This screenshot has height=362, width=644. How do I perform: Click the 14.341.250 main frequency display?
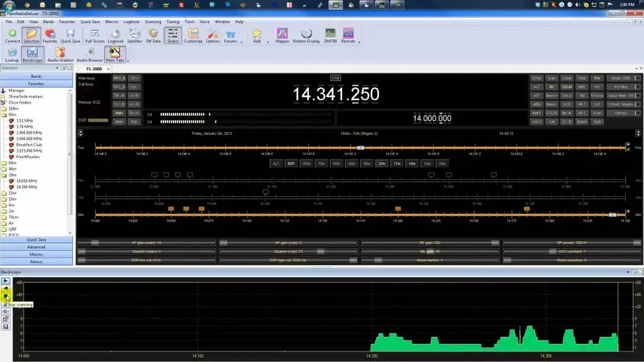point(336,94)
